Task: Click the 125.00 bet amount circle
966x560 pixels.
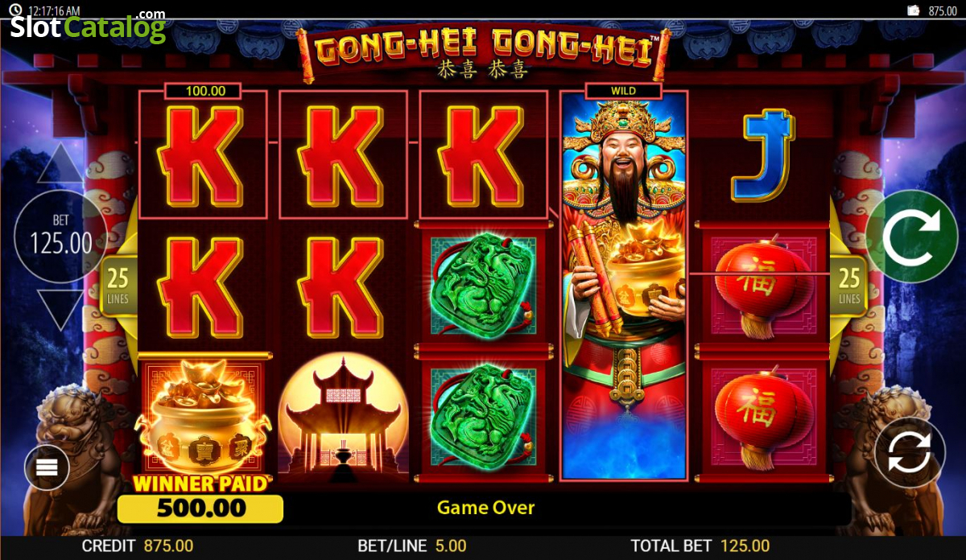Action: (61, 237)
